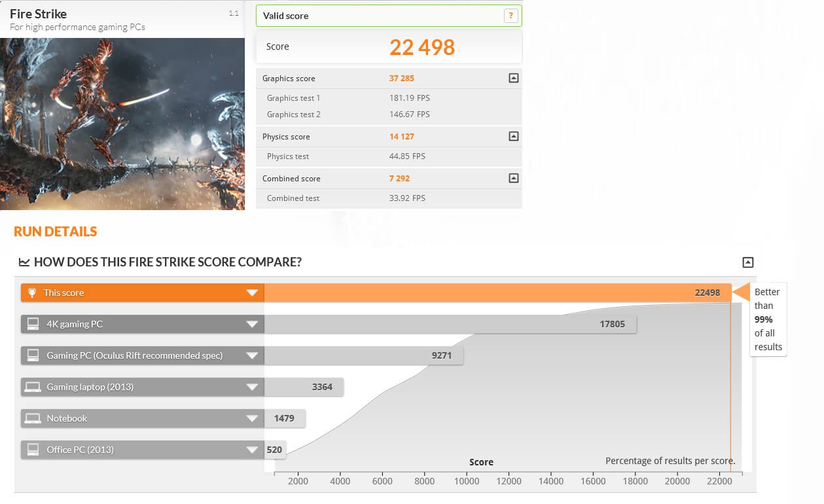Expand the Office PC (2013) dropdown arrow
The height and width of the screenshot is (504, 824).
coord(252,450)
